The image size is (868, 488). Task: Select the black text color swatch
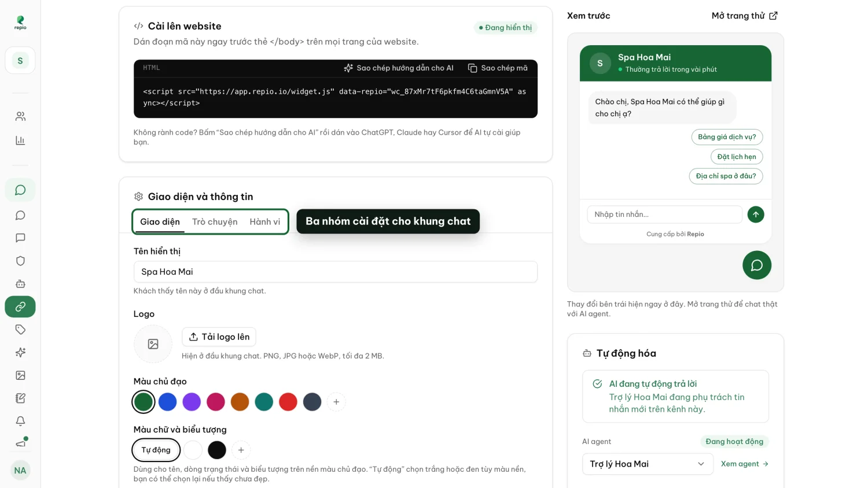pos(217,450)
